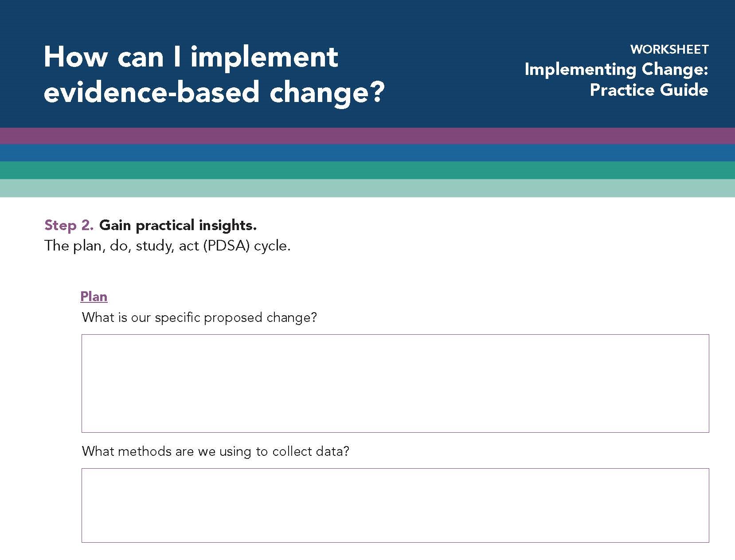
Task: Select the purple "Step 2." label
Action: [69, 225]
